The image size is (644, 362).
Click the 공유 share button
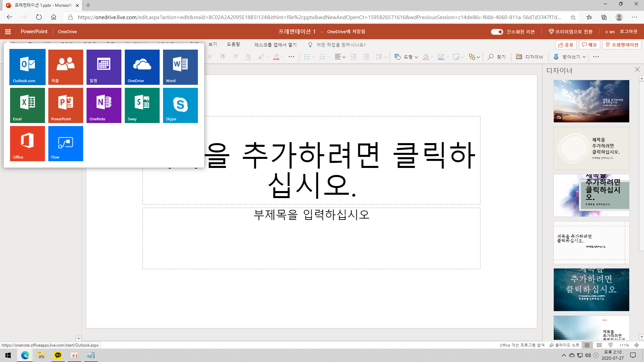566,45
